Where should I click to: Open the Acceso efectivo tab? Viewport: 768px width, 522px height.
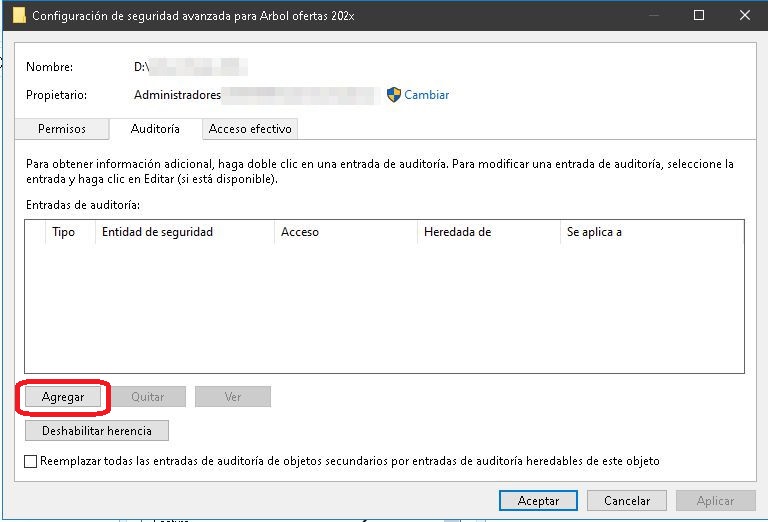(250, 129)
